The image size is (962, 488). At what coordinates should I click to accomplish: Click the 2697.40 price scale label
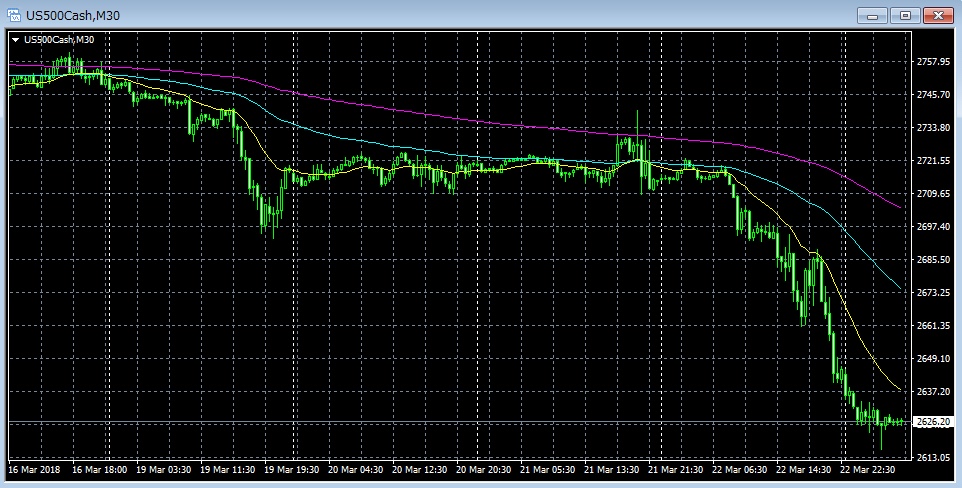pyautogui.click(x=932, y=227)
